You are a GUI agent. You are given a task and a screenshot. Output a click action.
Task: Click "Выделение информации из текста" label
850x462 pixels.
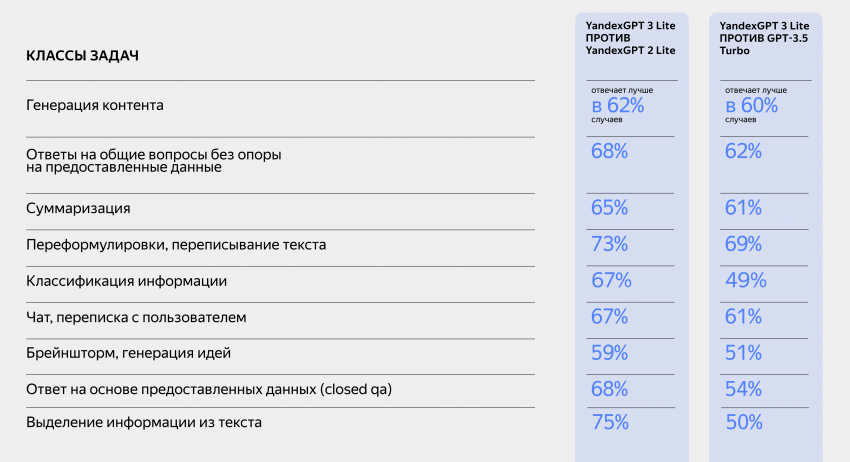(144, 423)
